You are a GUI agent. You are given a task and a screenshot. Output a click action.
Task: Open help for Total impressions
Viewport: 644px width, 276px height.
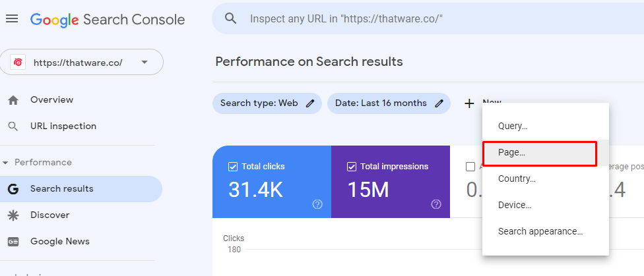coord(436,204)
